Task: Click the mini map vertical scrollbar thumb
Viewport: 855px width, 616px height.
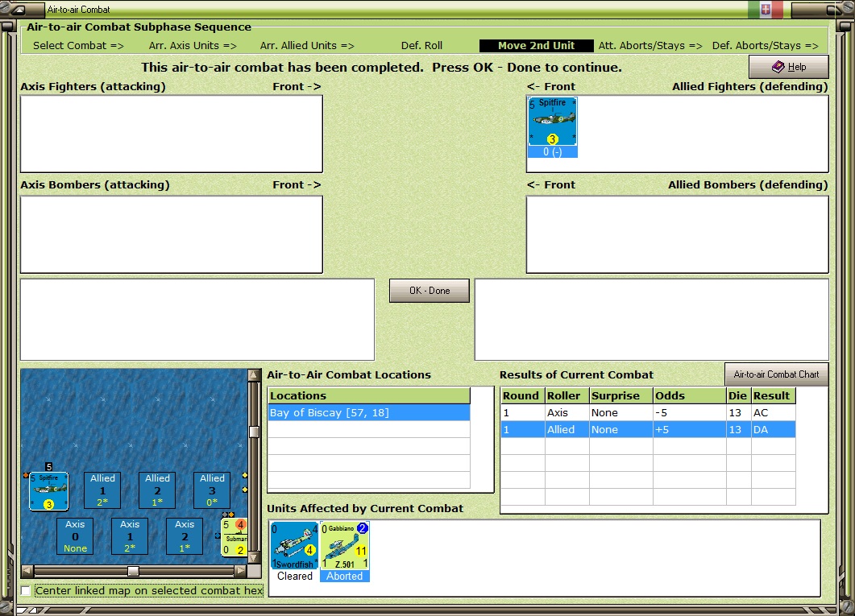Action: pyautogui.click(x=254, y=432)
